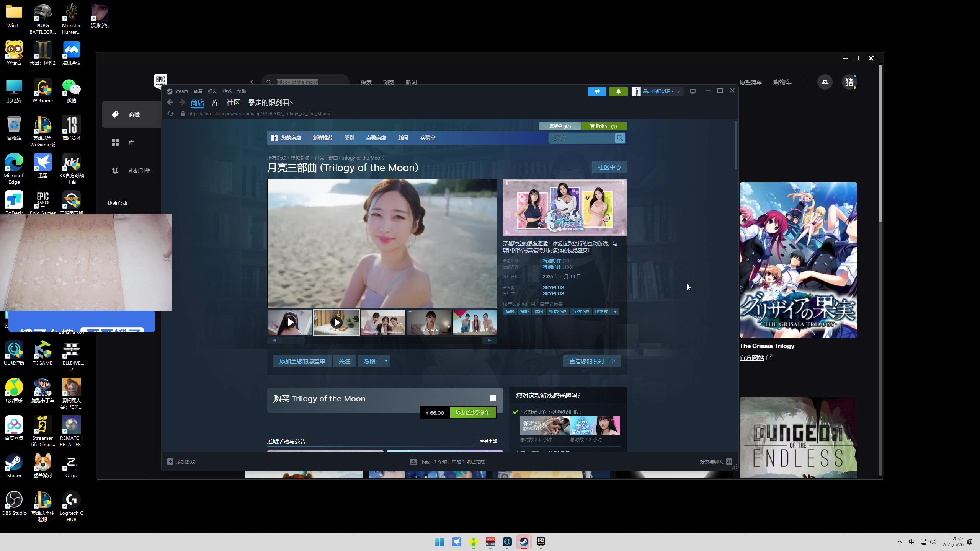
Task: Click Epic Games friends icon
Action: pos(825,82)
